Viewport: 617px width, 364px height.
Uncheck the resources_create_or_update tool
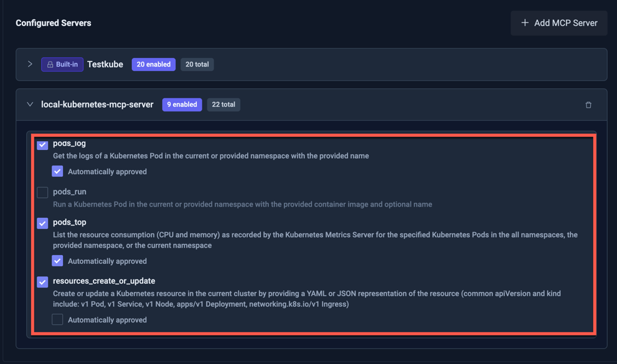42,282
